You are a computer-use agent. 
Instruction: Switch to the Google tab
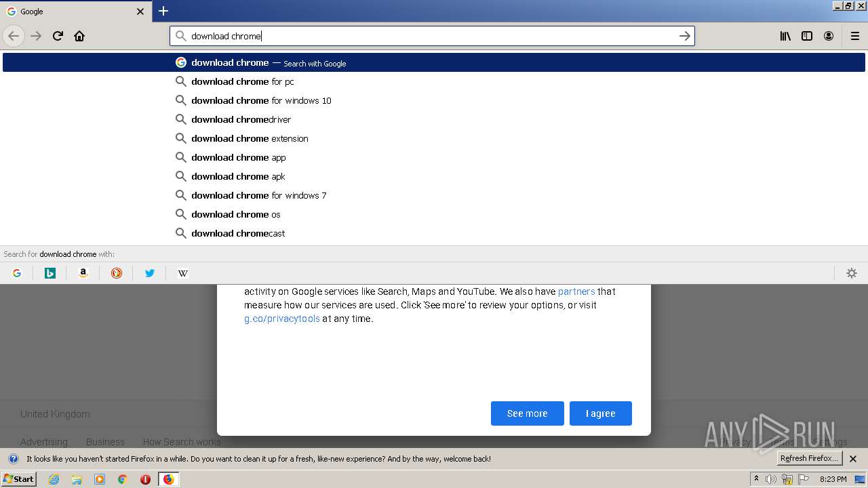(x=75, y=12)
